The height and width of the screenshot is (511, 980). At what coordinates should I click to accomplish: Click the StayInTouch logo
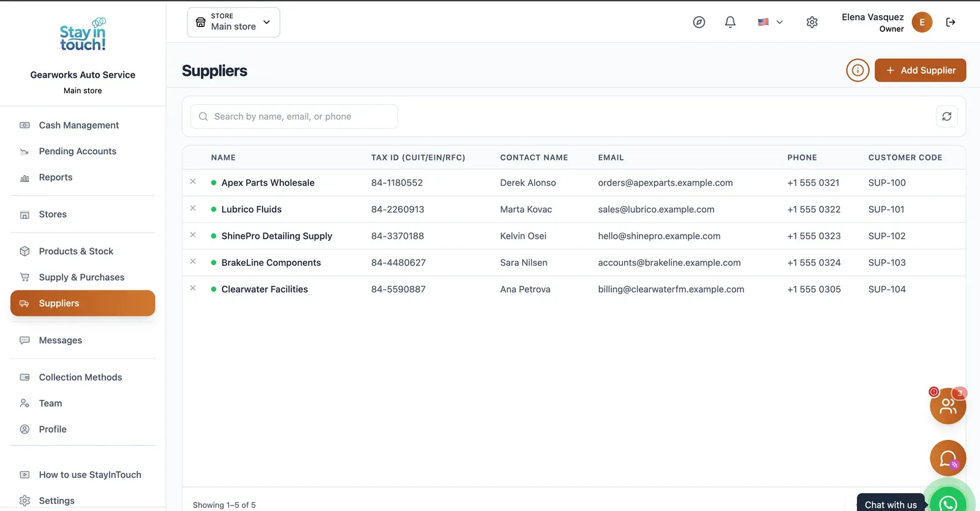pyautogui.click(x=83, y=35)
